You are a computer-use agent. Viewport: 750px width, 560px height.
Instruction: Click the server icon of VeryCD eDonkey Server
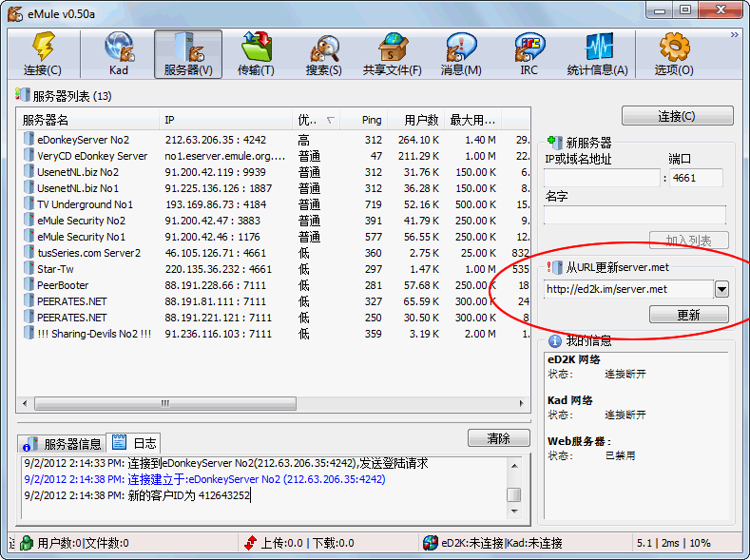pos(29,155)
